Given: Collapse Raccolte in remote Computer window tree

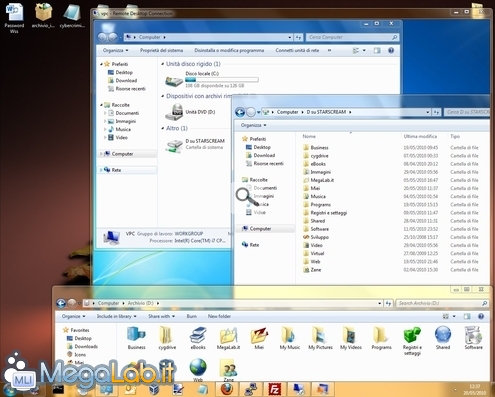Looking at the screenshot, I should [101, 105].
